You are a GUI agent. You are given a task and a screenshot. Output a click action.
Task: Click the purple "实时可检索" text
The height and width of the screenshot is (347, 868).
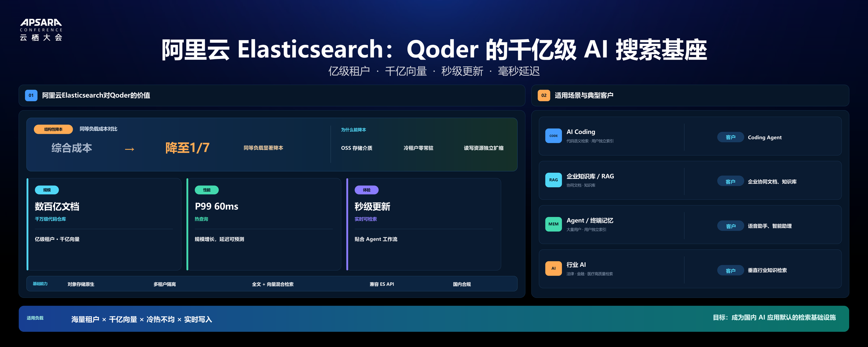coord(366,219)
